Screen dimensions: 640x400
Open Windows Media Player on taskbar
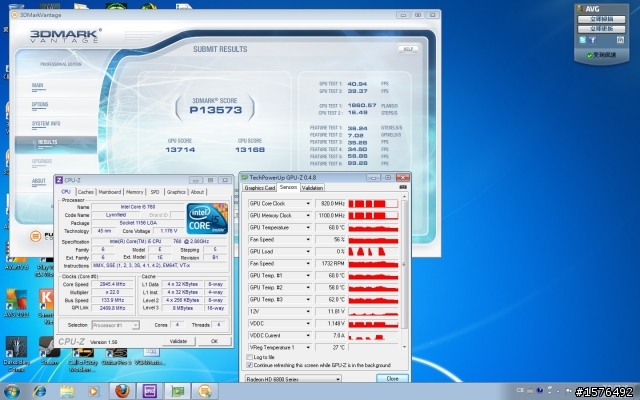[93, 391]
